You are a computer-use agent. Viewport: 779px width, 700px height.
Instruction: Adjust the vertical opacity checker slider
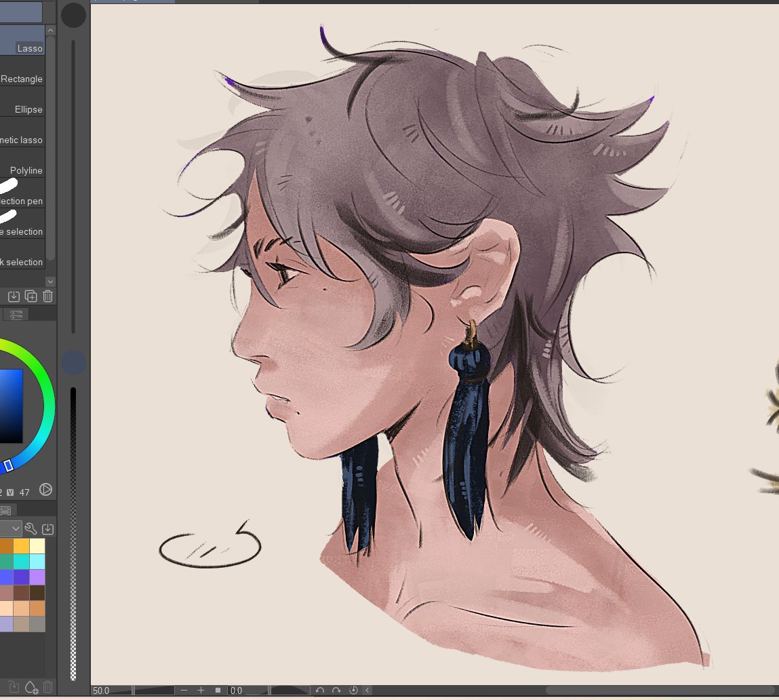[73, 534]
